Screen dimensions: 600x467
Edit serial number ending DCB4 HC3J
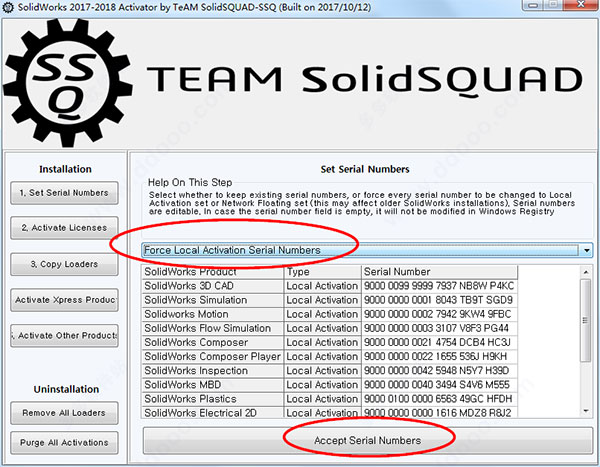tap(439, 343)
